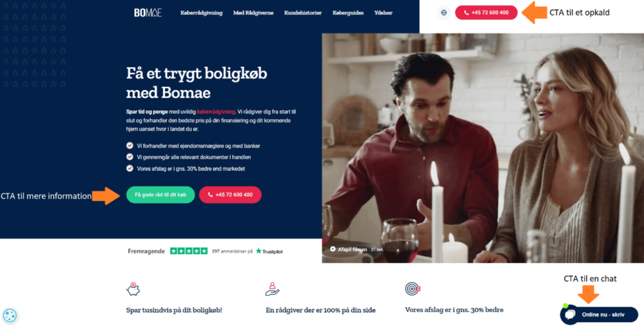Image resolution: width=644 pixels, height=326 pixels.
Task: Click the green Få gode råd button
Action: click(160, 195)
